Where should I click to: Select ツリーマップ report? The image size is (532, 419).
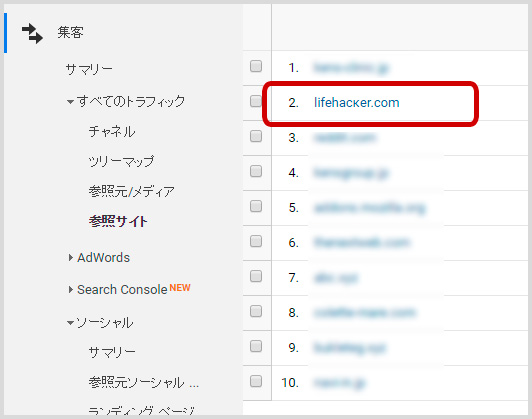(x=121, y=161)
